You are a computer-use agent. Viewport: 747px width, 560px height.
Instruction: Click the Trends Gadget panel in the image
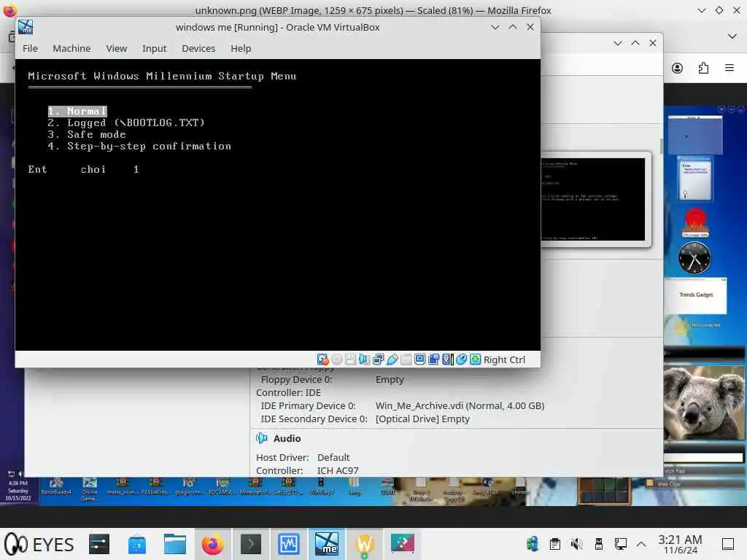click(695, 296)
